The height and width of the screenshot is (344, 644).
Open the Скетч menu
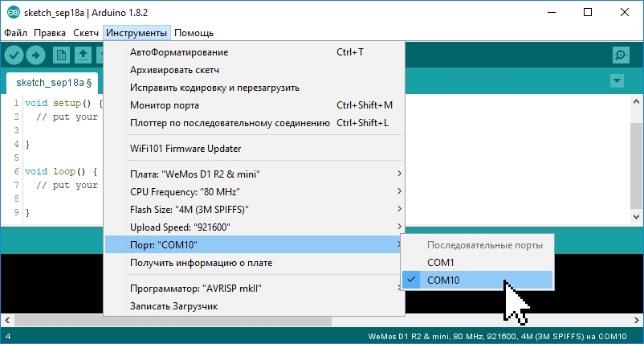point(86,33)
